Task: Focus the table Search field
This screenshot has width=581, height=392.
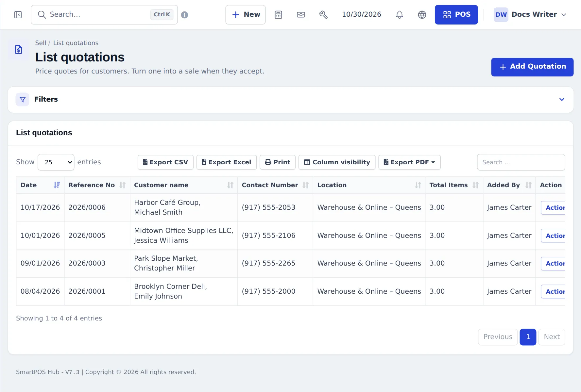Action: tap(521, 162)
